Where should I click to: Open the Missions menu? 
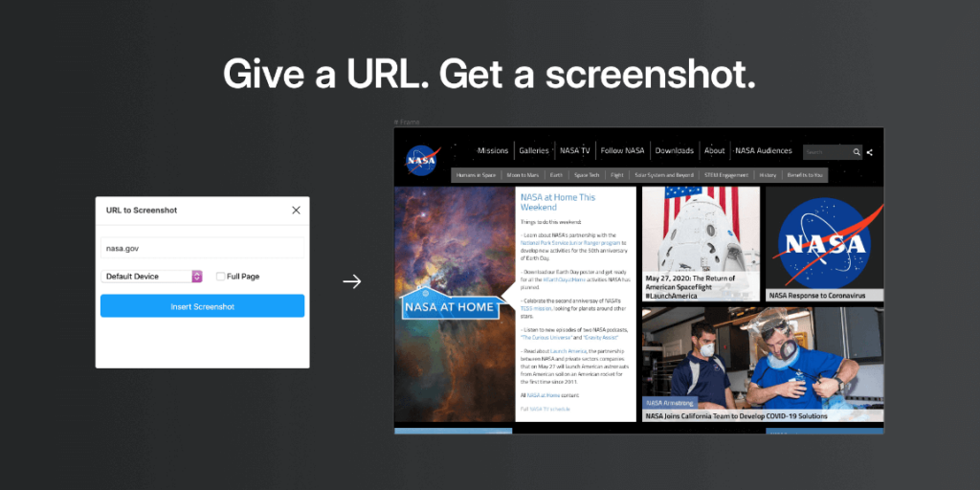point(493,150)
